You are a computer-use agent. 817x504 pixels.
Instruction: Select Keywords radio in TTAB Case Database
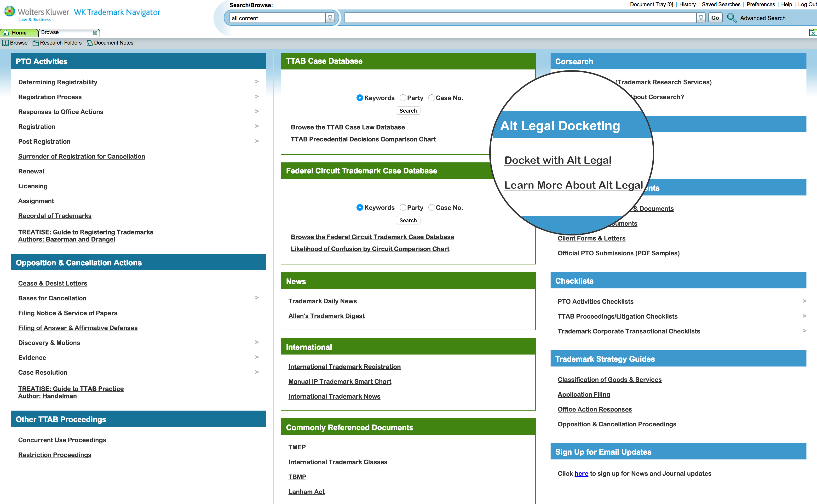coord(359,98)
